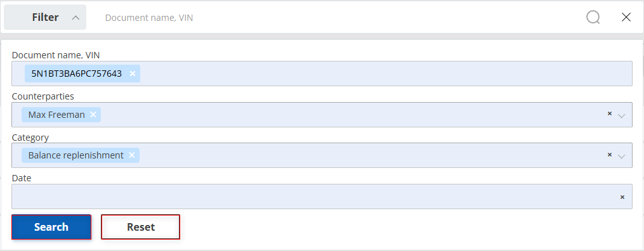644x251 pixels.
Task: Clear all Counterparties selections
Action: pos(610,113)
